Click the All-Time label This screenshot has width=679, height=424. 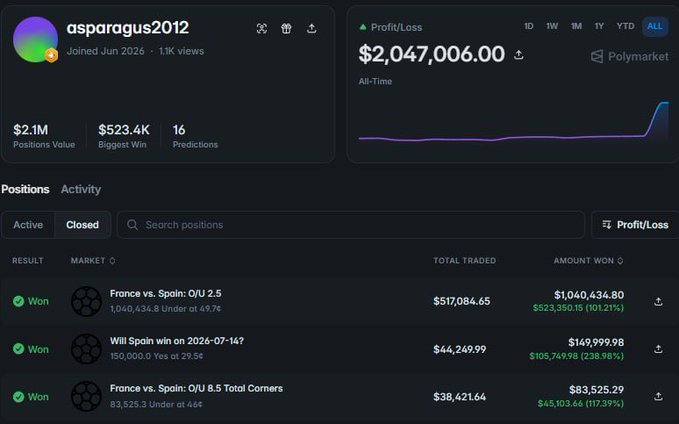[x=375, y=81]
